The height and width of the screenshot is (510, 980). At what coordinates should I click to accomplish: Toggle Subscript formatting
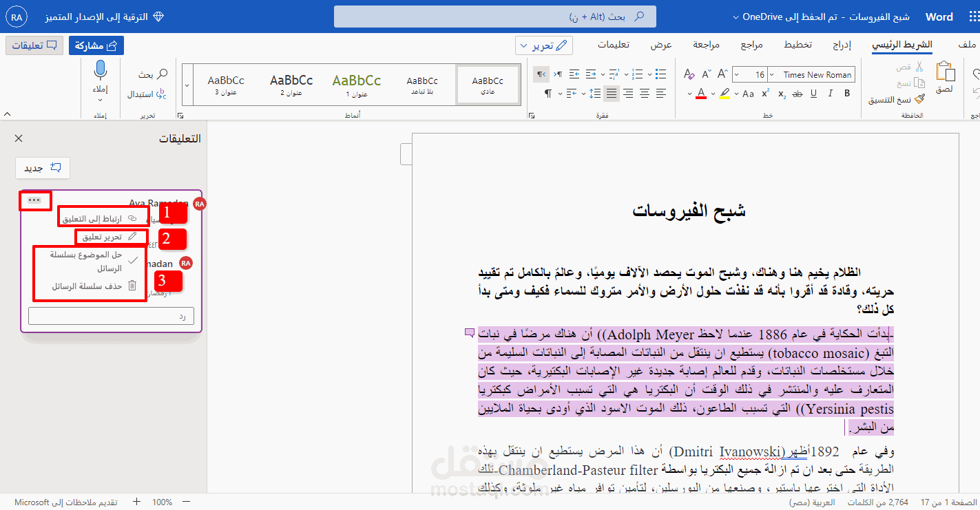[782, 94]
